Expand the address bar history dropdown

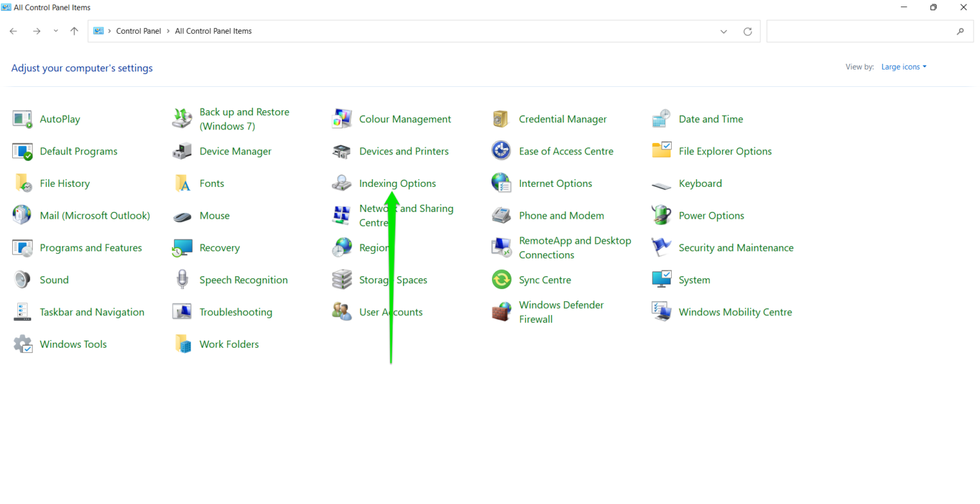click(x=724, y=31)
